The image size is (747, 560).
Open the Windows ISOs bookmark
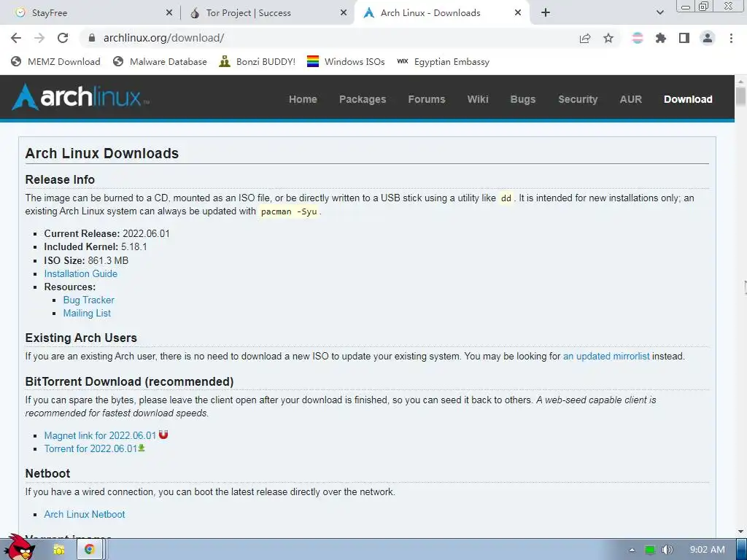pos(346,62)
